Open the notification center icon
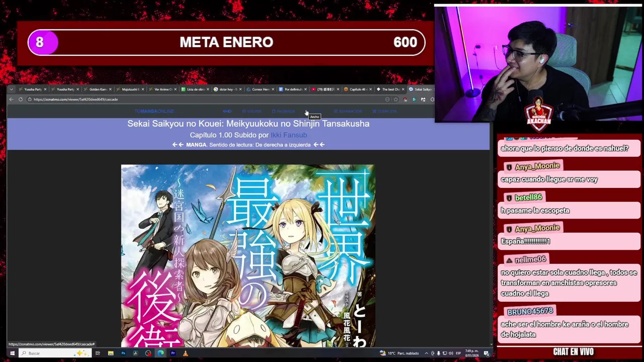644x362 pixels. (487, 353)
